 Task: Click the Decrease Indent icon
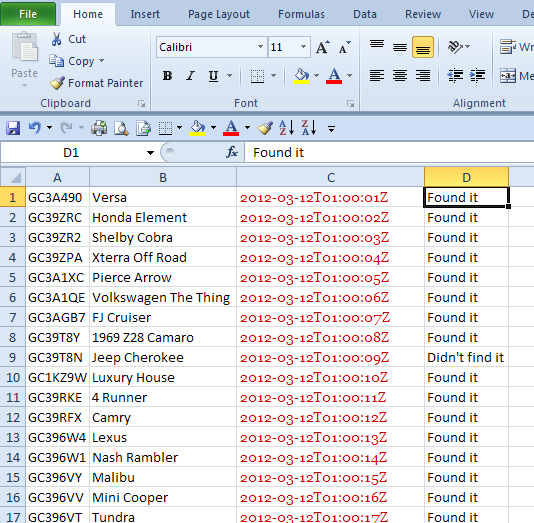pyautogui.click(x=455, y=75)
